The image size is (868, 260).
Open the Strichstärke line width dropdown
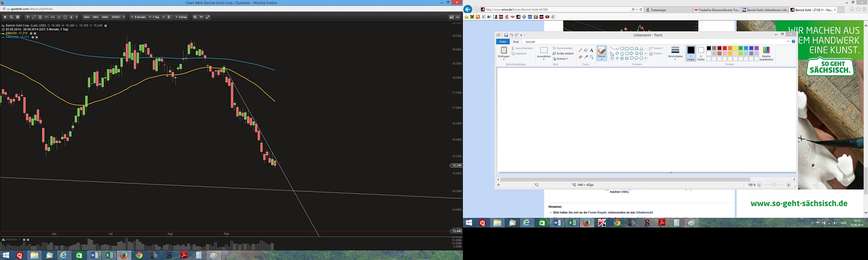coord(675,53)
